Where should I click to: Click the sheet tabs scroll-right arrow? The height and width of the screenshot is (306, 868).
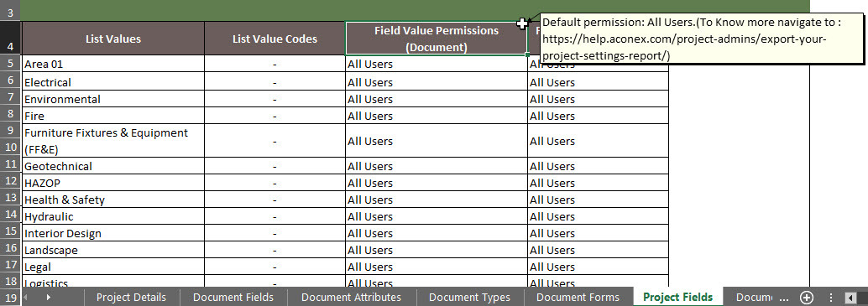(x=49, y=298)
